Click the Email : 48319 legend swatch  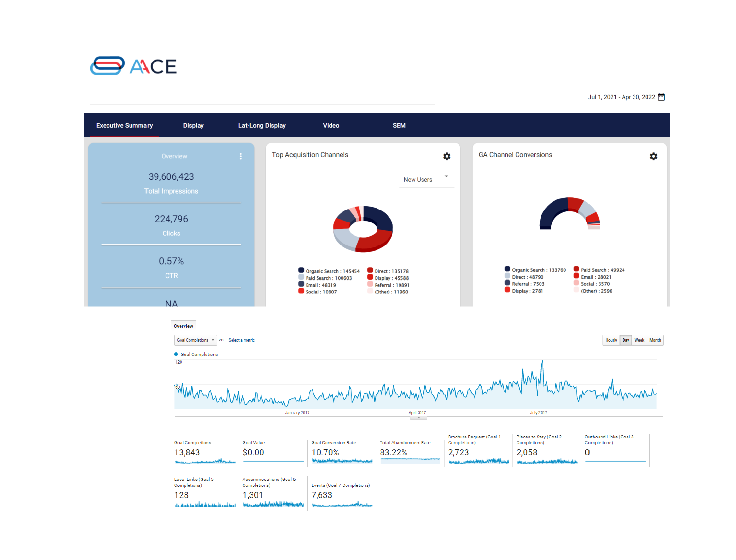pyautogui.click(x=301, y=284)
